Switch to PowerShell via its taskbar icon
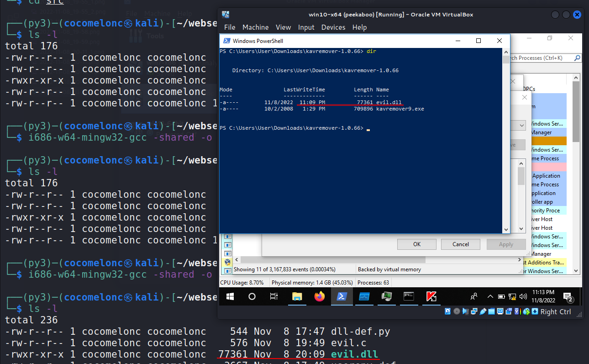The image size is (589, 364). 342,296
